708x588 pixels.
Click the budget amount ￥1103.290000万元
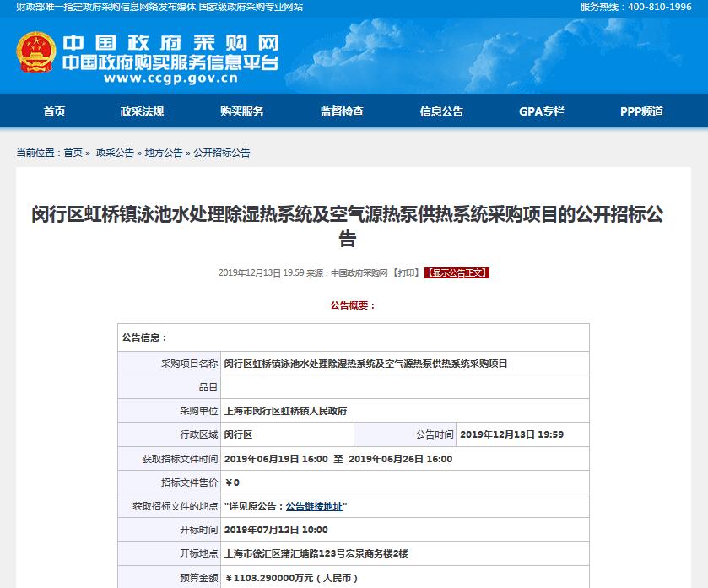(x=291, y=578)
